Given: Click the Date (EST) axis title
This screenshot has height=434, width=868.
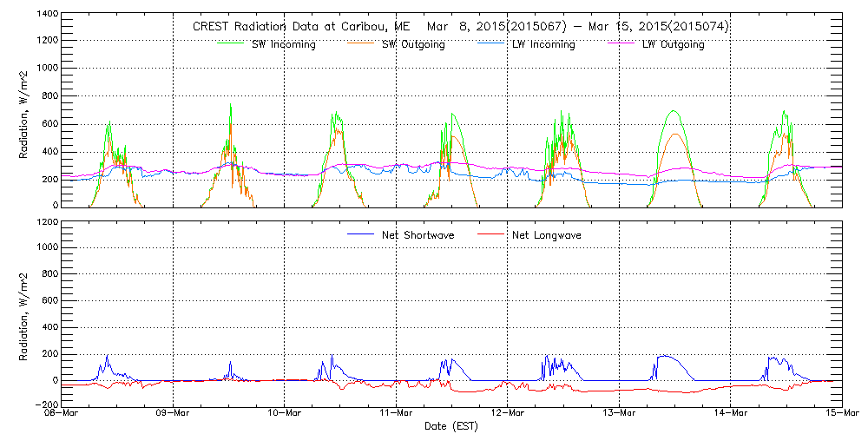Looking at the screenshot, I should (x=451, y=426).
